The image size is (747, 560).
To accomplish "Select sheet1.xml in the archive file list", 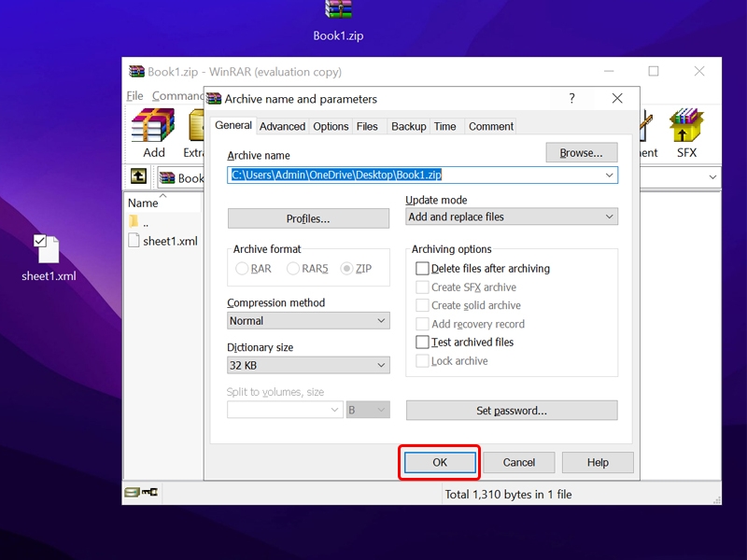I will point(170,241).
